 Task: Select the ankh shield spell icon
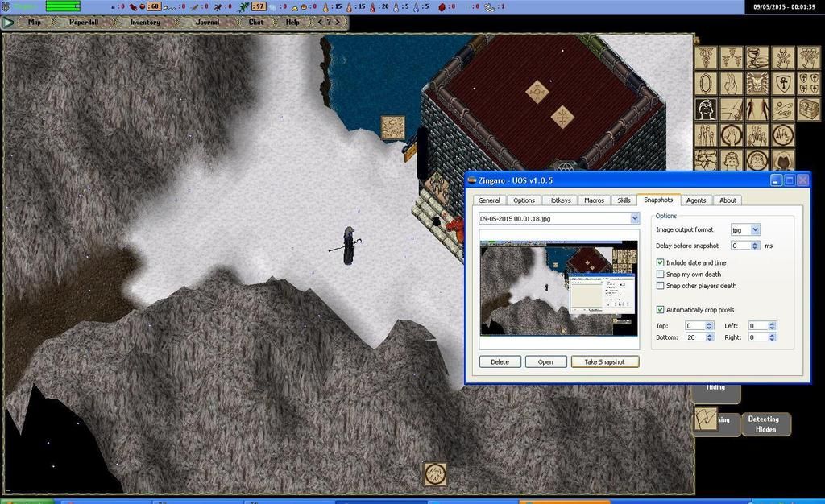pos(782,83)
